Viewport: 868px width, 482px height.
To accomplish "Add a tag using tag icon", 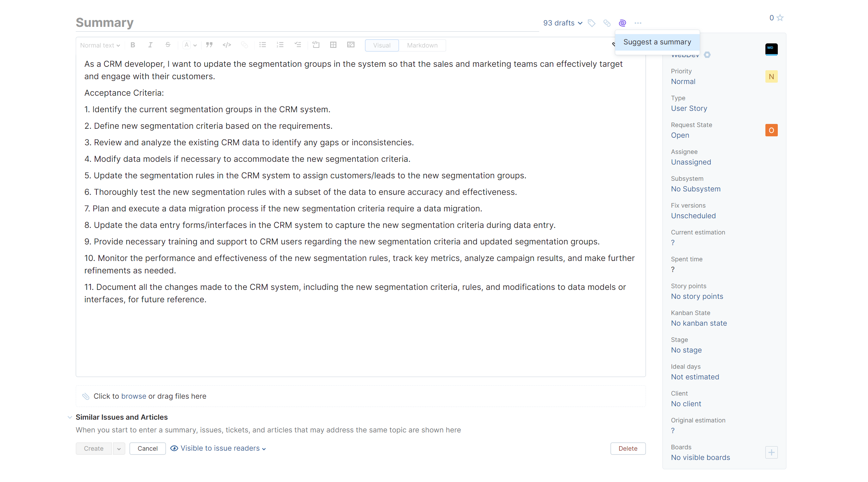I will point(592,23).
